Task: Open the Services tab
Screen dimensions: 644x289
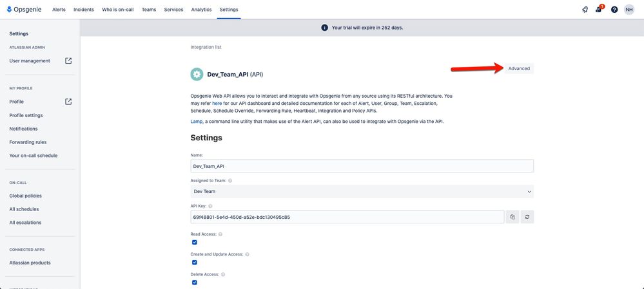Action: (174, 10)
